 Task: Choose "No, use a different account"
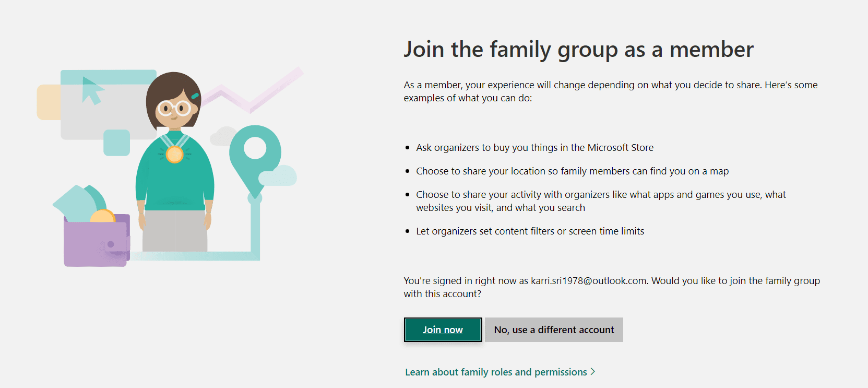click(x=554, y=330)
